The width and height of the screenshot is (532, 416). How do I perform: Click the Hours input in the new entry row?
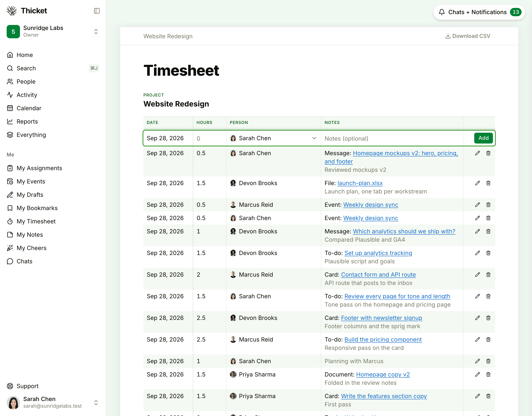[x=210, y=138]
